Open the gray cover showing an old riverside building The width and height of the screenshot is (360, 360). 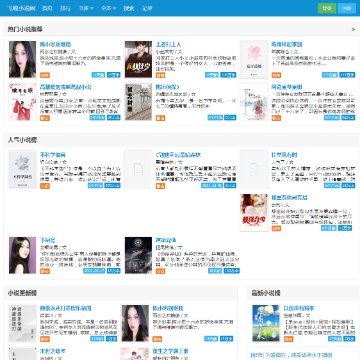coord(138,102)
